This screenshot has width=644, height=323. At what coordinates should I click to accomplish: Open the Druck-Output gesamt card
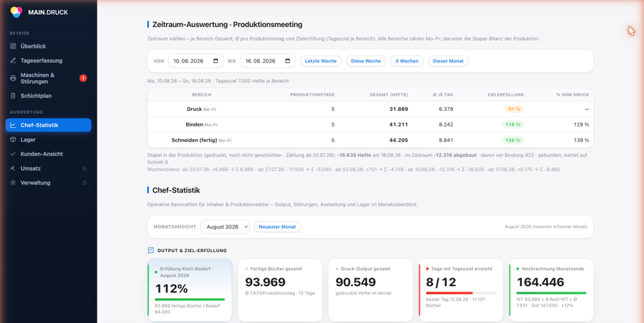tap(371, 290)
